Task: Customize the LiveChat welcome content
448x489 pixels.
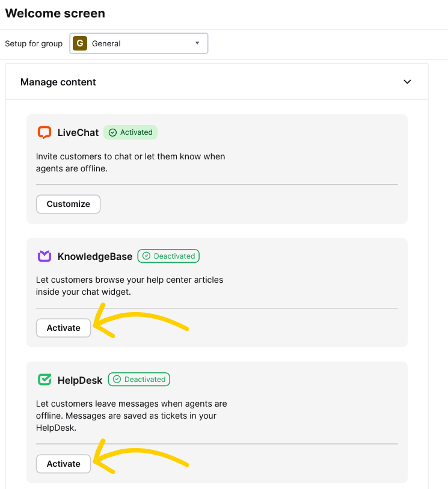Action: 69,204
